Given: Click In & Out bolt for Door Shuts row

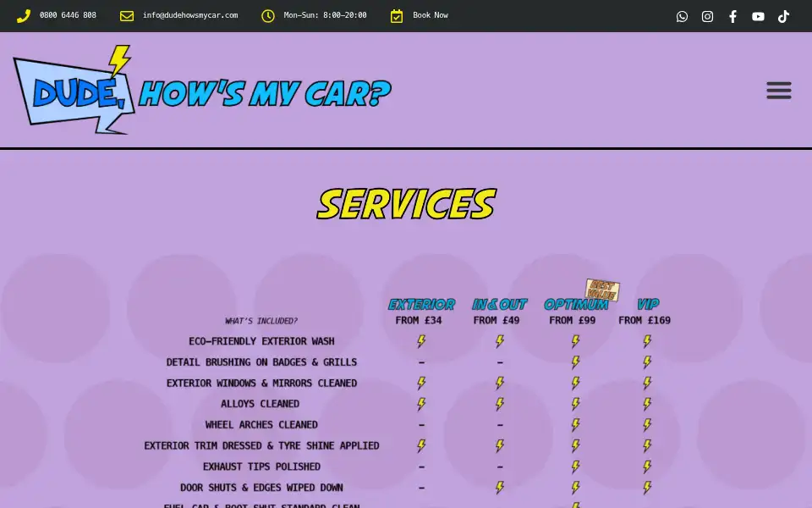Looking at the screenshot, I should (500, 488).
